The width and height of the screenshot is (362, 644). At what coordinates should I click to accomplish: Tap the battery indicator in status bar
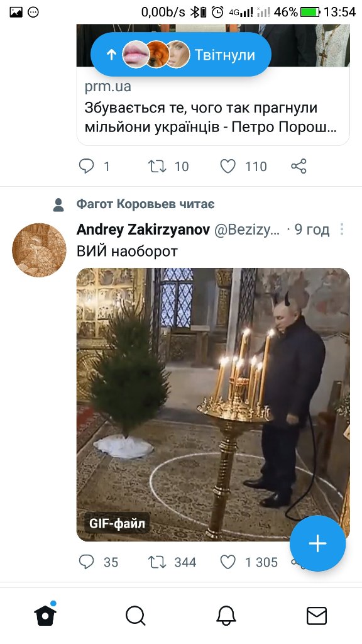click(310, 12)
